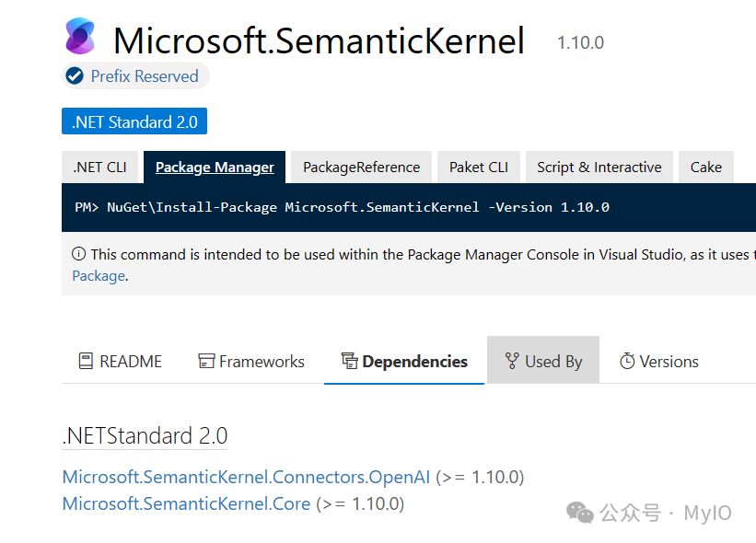Image resolution: width=756 pixels, height=543 pixels.
Task: Click the Package hyperlink in the notice
Action: pyautogui.click(x=98, y=275)
